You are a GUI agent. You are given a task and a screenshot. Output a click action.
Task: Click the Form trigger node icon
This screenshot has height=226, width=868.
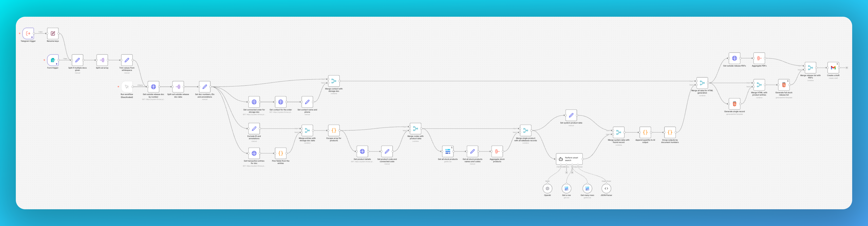[53, 60]
